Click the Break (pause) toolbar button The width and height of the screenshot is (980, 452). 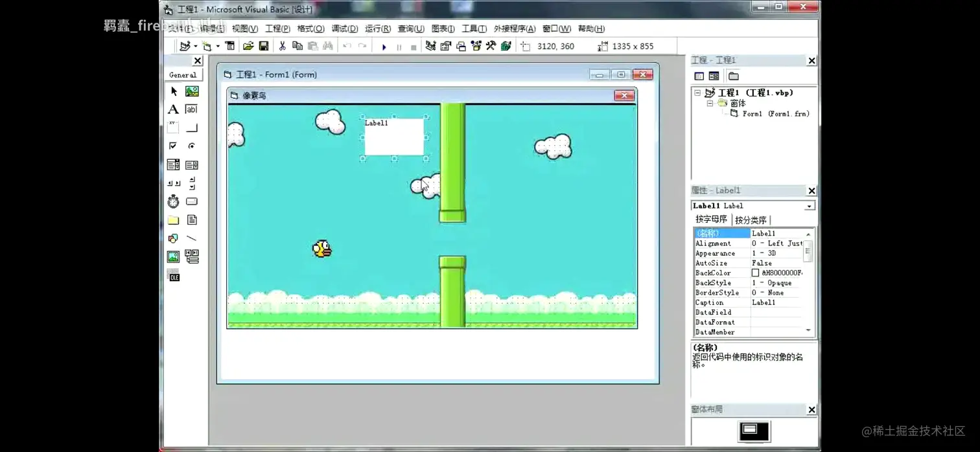399,47
